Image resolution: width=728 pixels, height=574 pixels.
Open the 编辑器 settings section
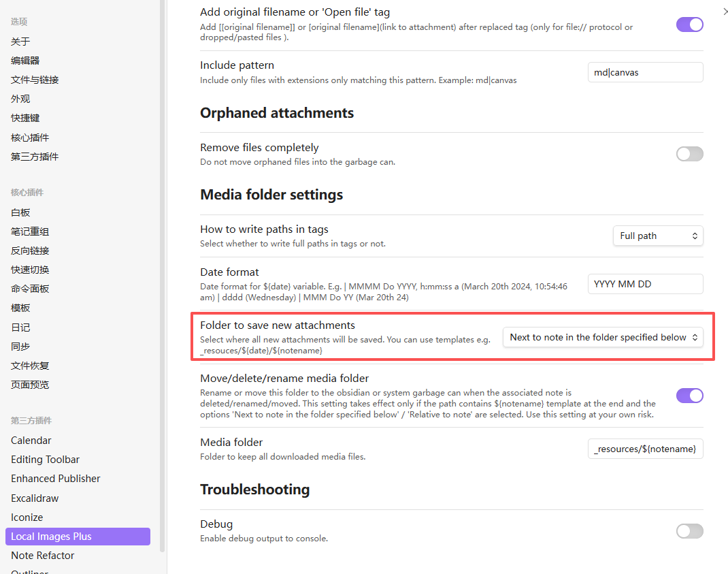25,61
